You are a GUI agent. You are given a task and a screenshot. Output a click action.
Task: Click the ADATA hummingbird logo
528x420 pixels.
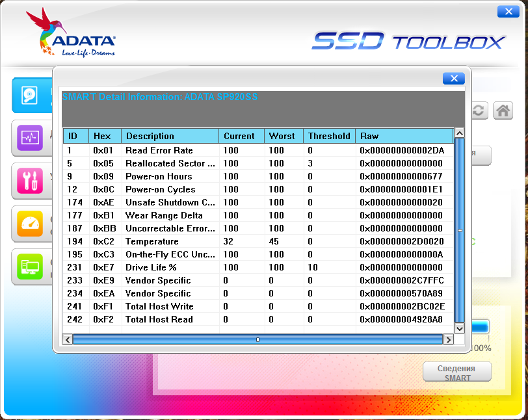[x=71, y=33]
